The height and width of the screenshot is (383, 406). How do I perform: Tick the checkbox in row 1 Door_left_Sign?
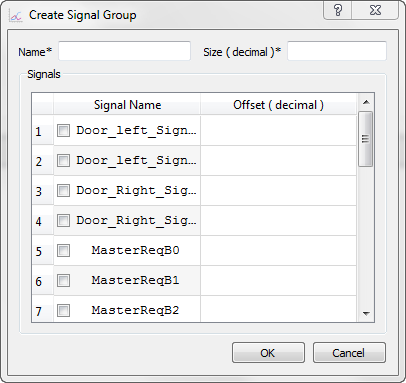[63, 130]
